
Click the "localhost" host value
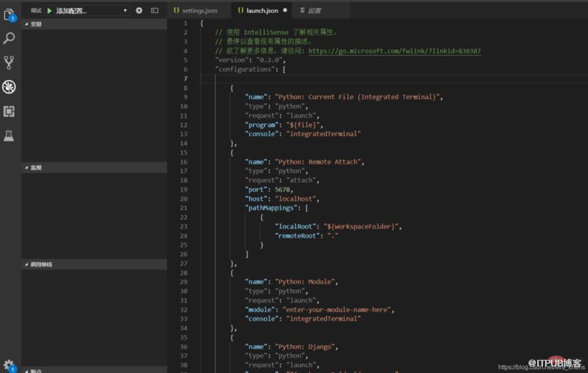click(295, 199)
